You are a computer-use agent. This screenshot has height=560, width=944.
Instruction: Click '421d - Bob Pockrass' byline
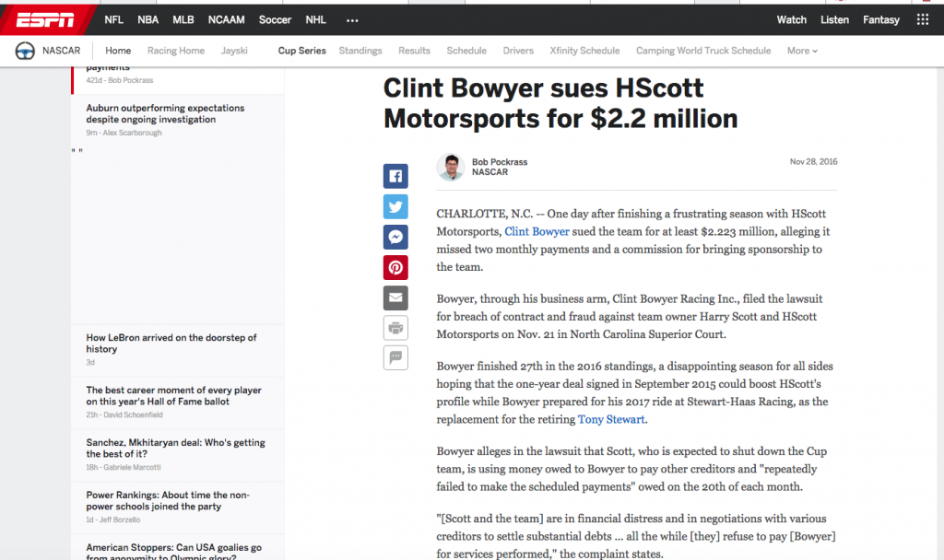click(x=119, y=80)
